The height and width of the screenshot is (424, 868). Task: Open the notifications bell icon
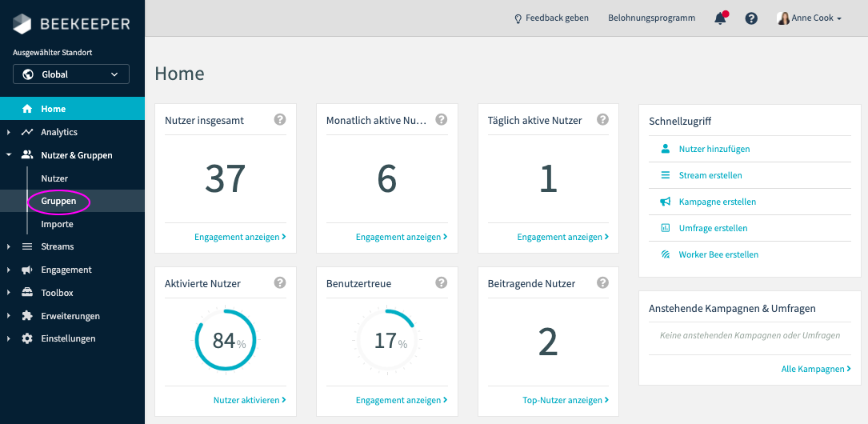720,18
